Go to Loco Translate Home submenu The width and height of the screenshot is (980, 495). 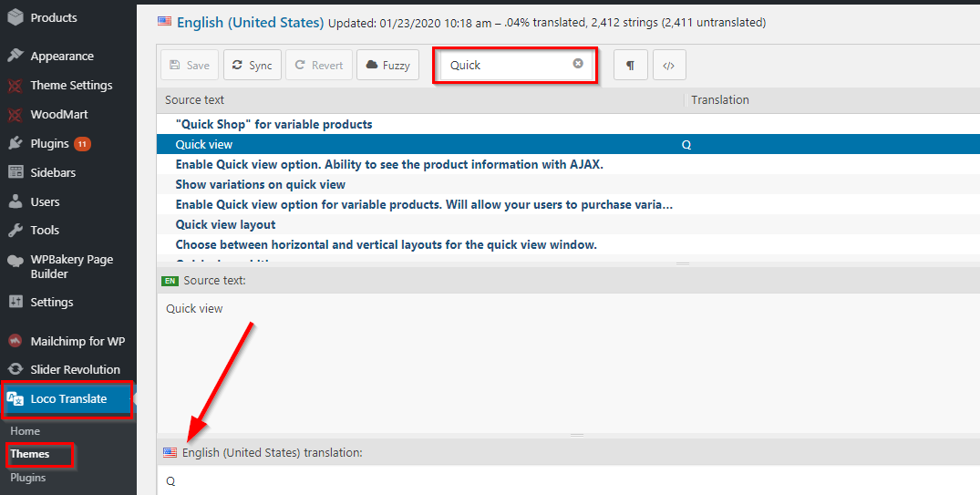coord(25,431)
